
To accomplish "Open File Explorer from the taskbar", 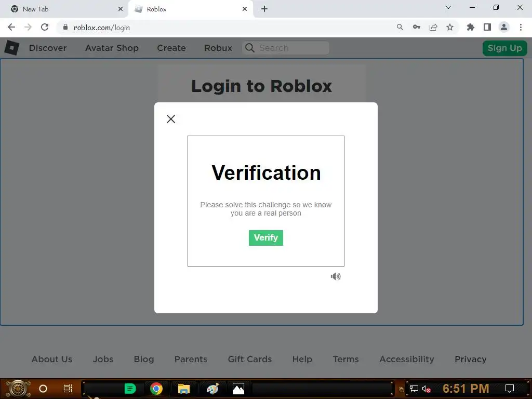I will point(183,389).
